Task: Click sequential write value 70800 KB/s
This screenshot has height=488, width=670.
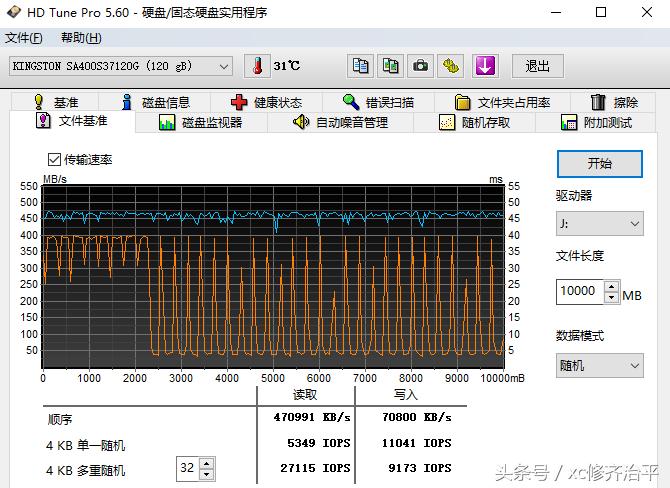Action: 417,417
